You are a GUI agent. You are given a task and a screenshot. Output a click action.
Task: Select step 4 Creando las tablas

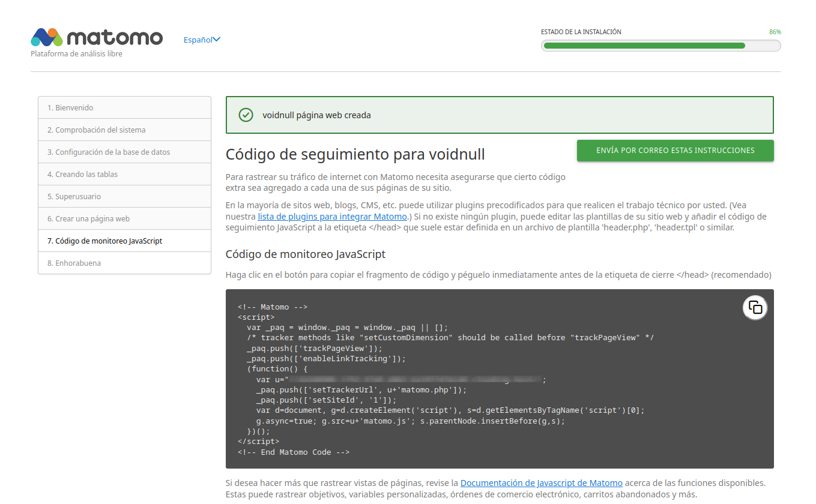click(x=124, y=175)
